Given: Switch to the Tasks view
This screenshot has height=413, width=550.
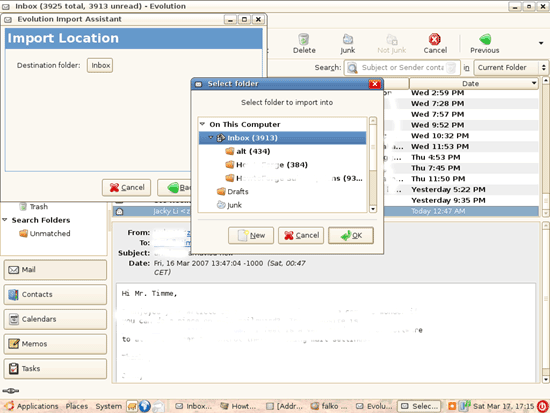Looking at the screenshot, I should (55, 368).
